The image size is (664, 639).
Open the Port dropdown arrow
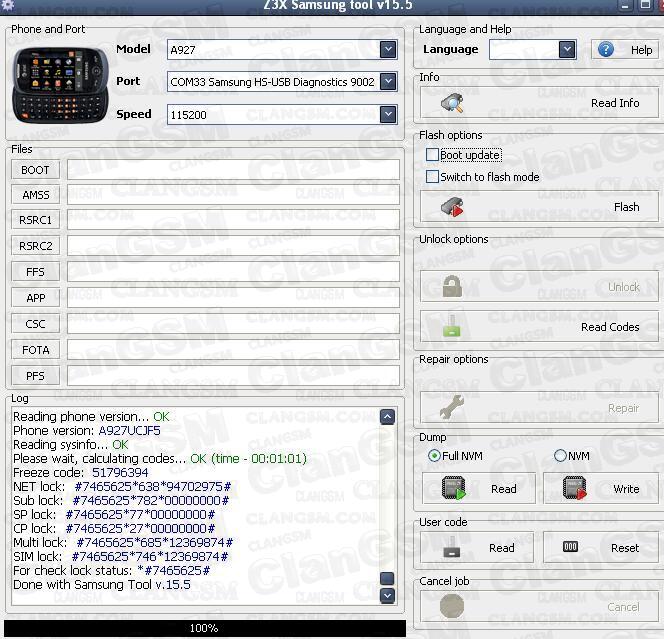[x=388, y=81]
